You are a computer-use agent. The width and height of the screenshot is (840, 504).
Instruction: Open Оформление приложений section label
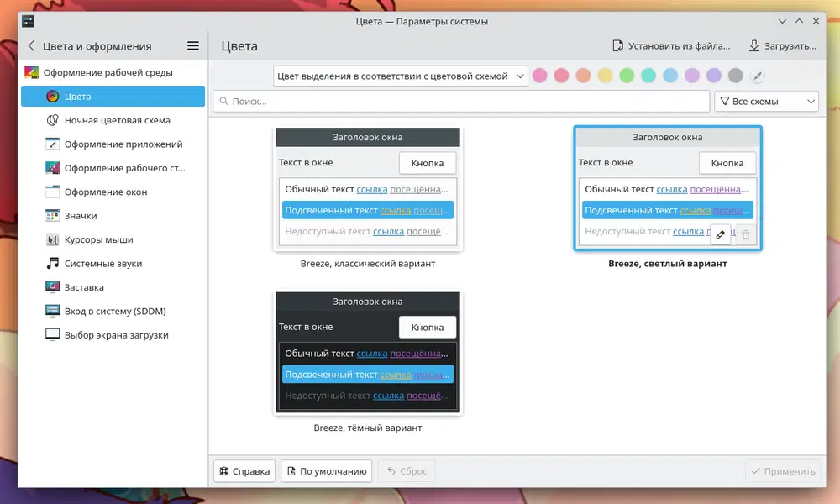coord(123,144)
